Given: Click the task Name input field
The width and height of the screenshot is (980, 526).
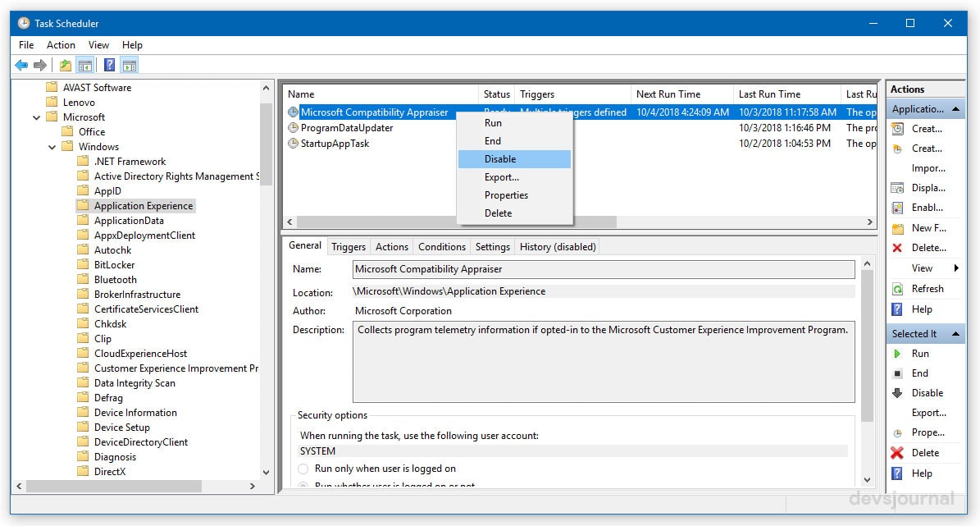Looking at the screenshot, I should 604,270.
